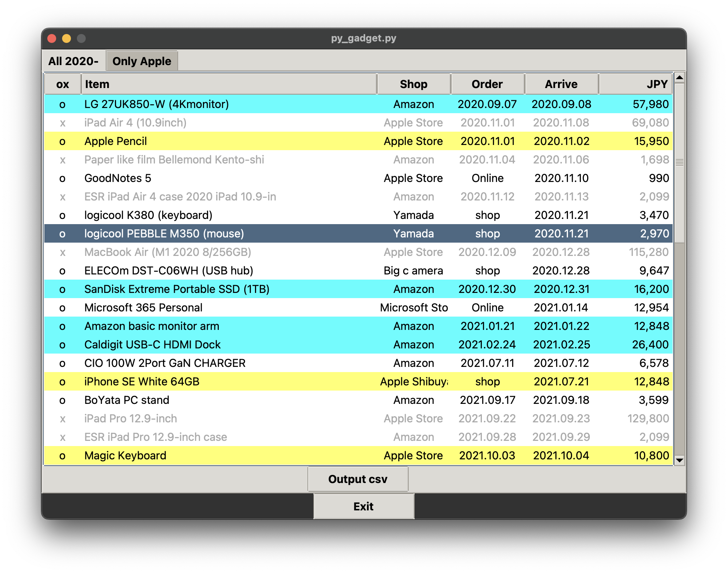Image resolution: width=728 pixels, height=574 pixels.
Task: Click the Arrive column header
Action: pos(561,84)
